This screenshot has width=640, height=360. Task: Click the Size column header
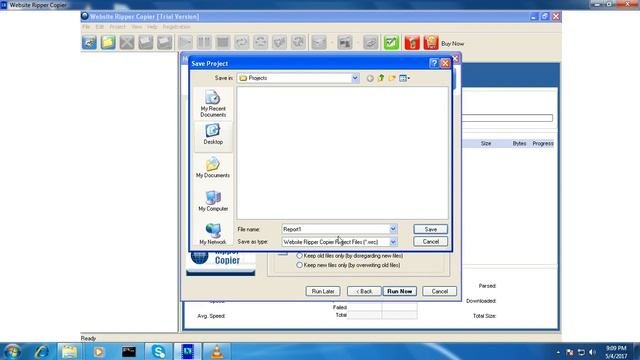coord(486,144)
